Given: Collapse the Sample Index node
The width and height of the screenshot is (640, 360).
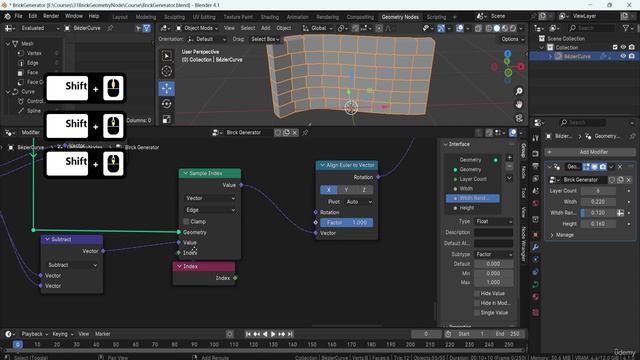Looking at the screenshot, I should (185, 173).
